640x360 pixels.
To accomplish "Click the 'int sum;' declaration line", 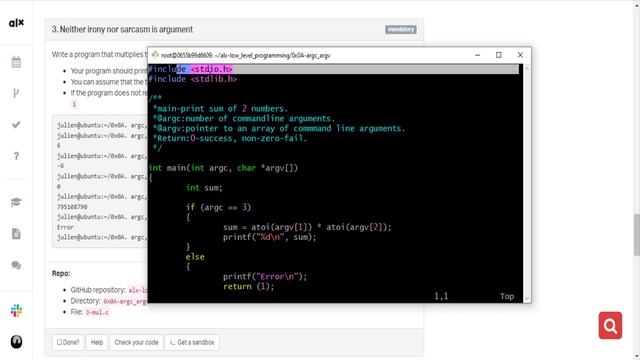I will coord(204,188).
